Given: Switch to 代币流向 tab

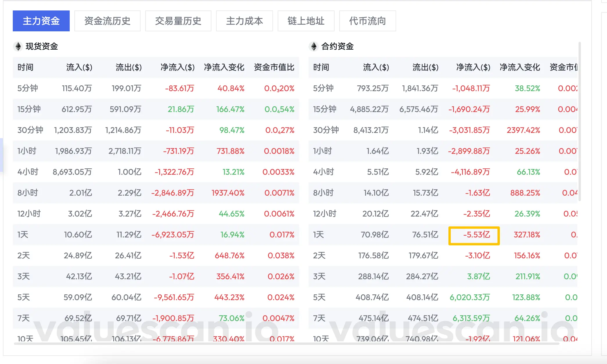Looking at the screenshot, I should (x=367, y=21).
